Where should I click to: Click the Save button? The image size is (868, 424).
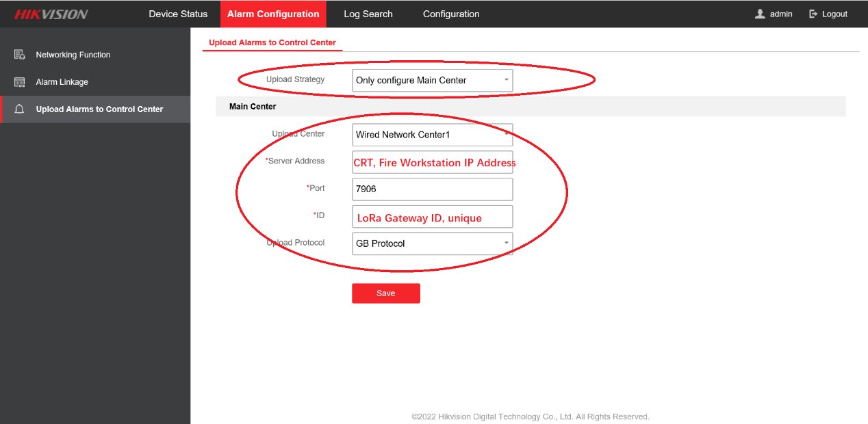pyautogui.click(x=386, y=293)
